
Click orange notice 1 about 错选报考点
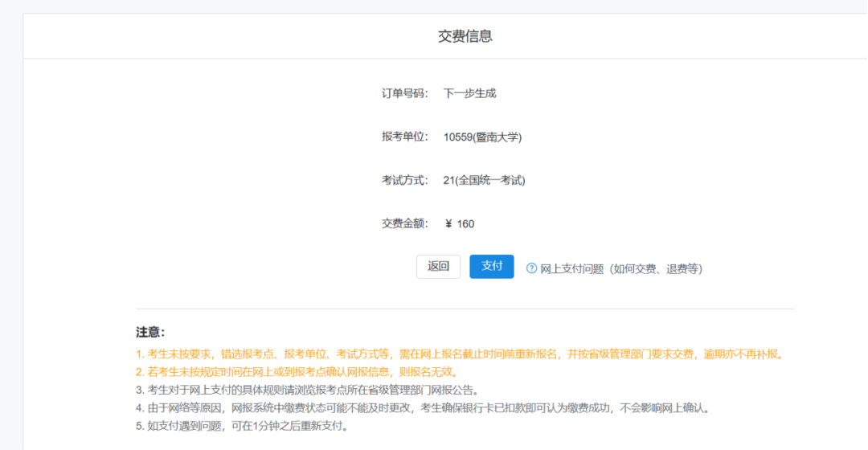459,354
